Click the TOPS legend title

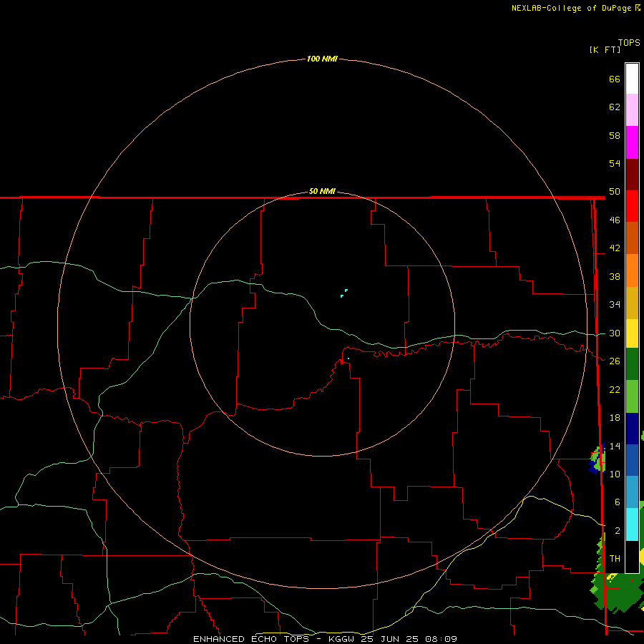(x=629, y=42)
